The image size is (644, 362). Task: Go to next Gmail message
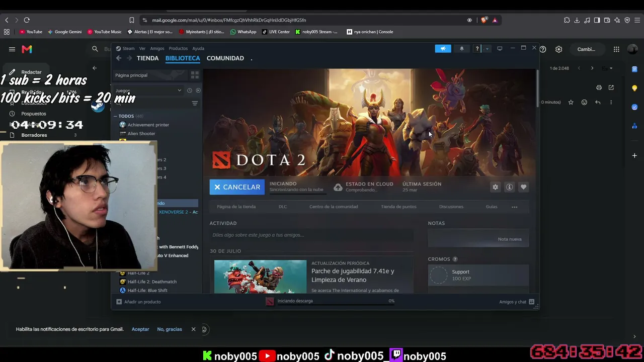(x=592, y=68)
